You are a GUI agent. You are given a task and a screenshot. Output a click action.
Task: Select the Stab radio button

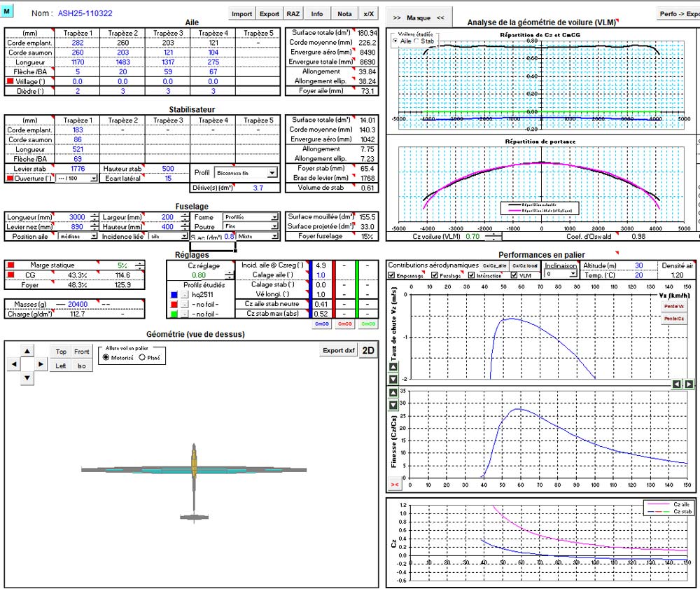point(416,41)
